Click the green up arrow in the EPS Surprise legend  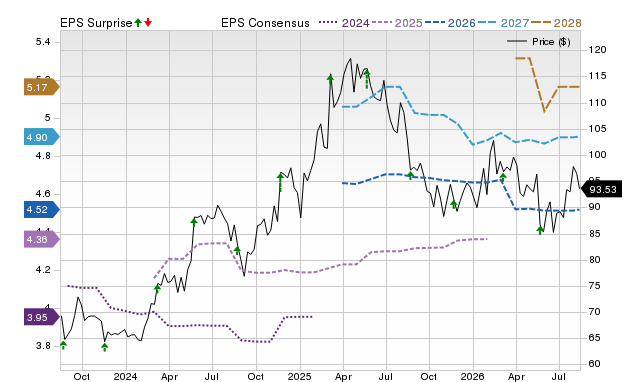point(138,22)
